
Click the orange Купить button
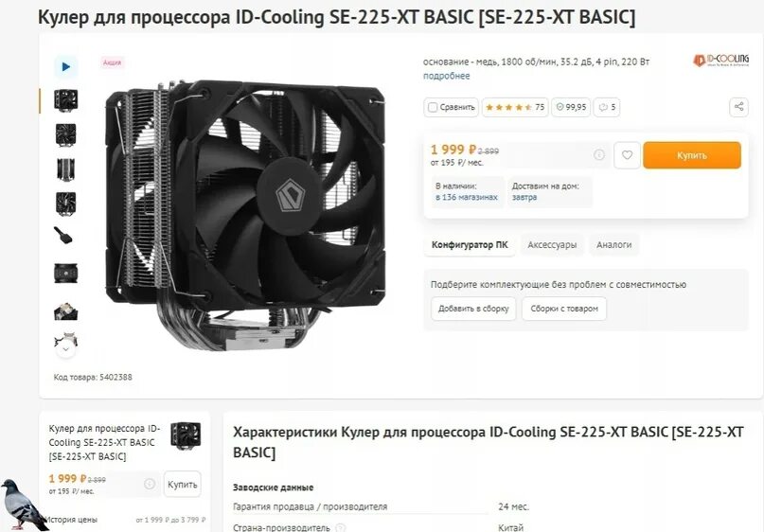tap(692, 155)
